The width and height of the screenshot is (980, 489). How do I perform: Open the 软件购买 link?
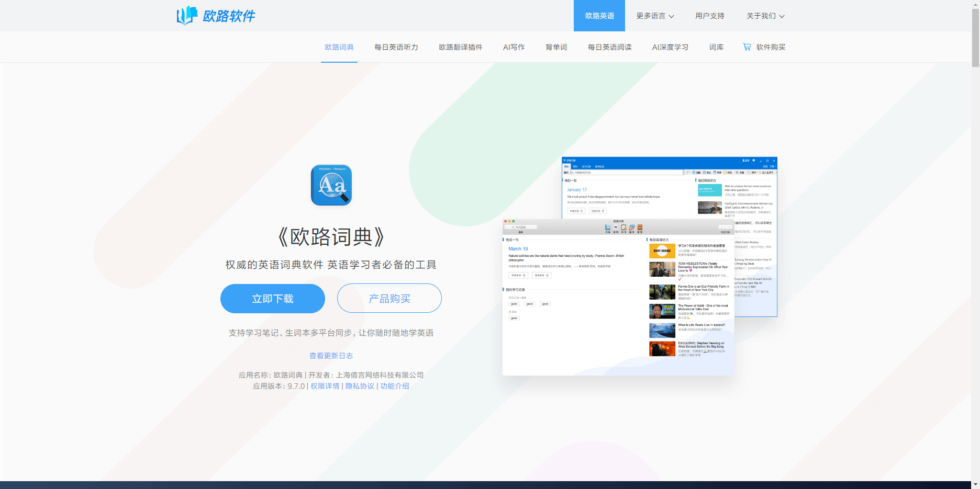(x=771, y=47)
